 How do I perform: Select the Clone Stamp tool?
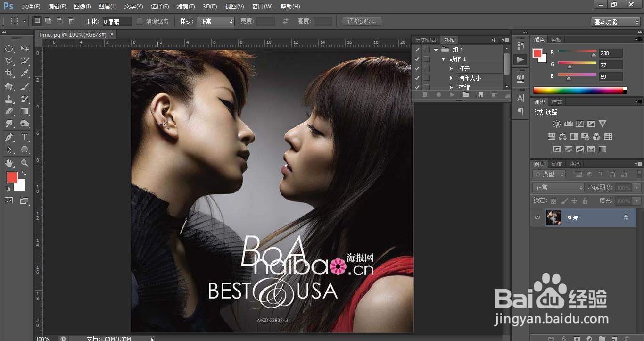[9, 99]
